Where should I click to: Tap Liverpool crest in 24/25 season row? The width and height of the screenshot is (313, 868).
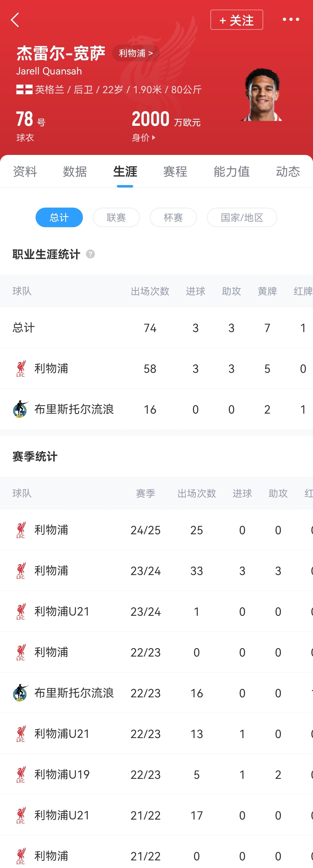[21, 530]
